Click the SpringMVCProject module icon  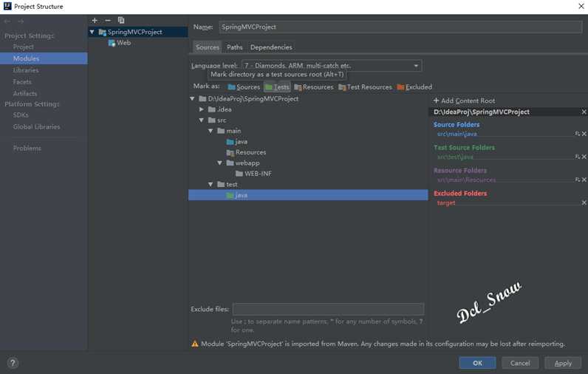[x=102, y=33]
